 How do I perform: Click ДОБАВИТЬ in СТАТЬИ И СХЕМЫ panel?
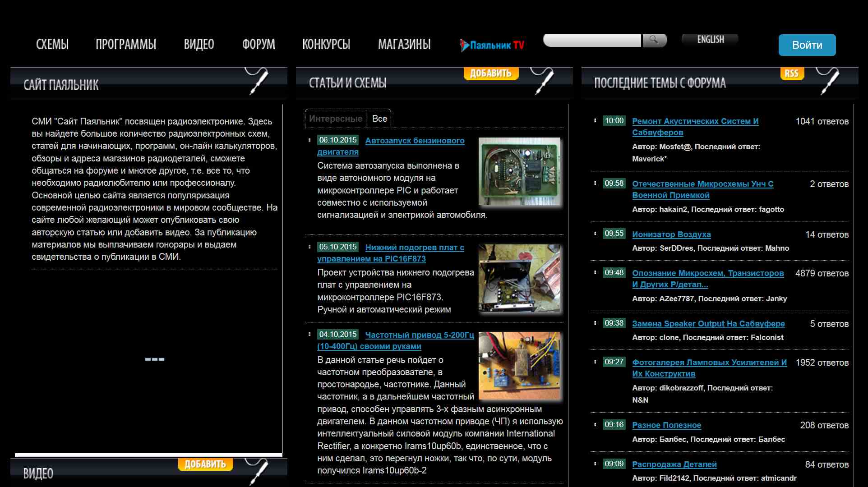coord(491,72)
